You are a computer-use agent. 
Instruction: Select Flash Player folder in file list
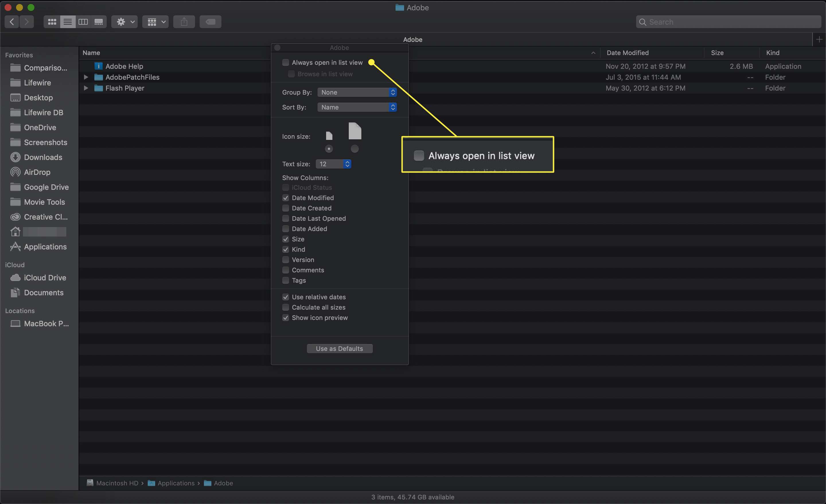(124, 88)
